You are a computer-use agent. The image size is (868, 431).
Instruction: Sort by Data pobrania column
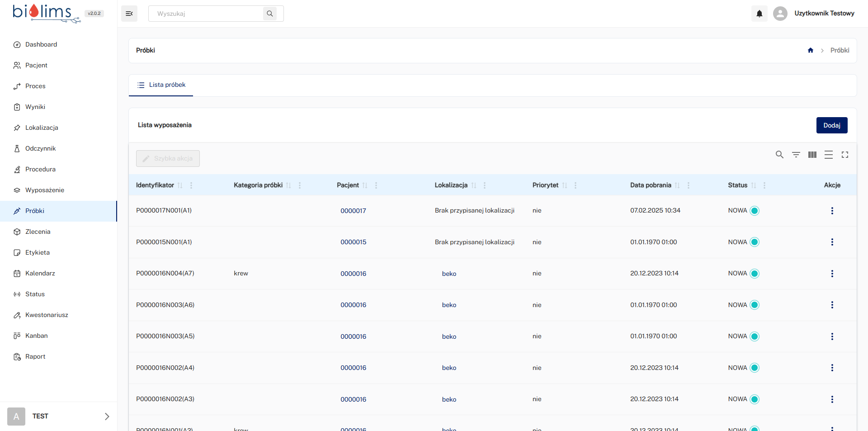pos(677,185)
